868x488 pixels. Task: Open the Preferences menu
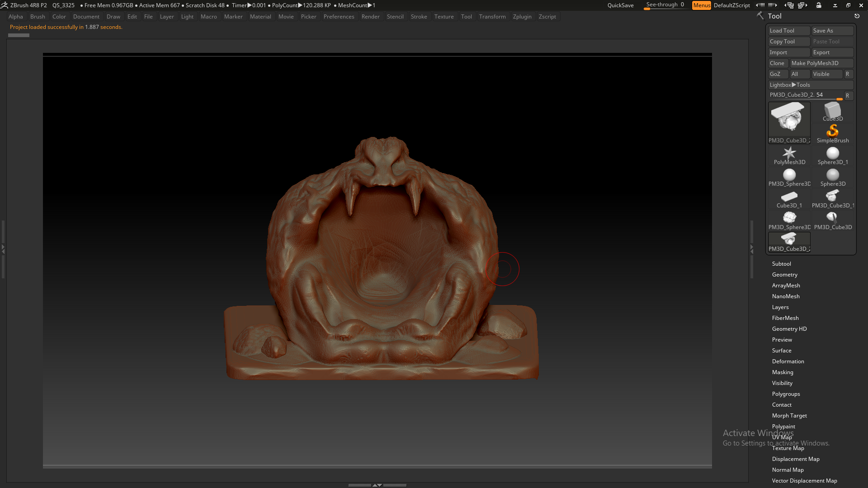coord(339,17)
